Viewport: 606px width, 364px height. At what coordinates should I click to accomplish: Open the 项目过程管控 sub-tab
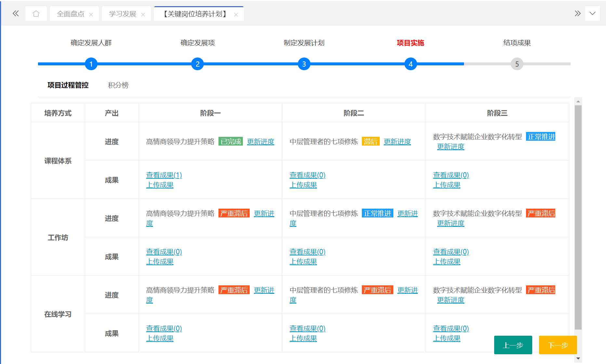[68, 85]
